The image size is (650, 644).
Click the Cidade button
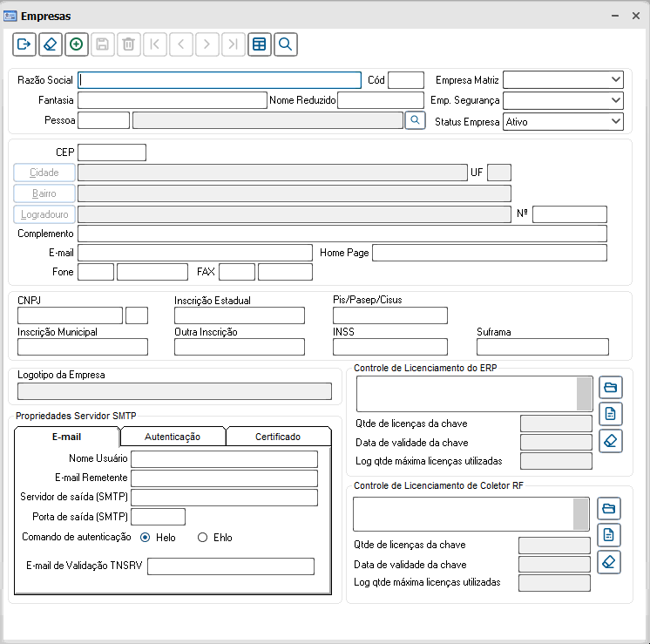(44, 173)
